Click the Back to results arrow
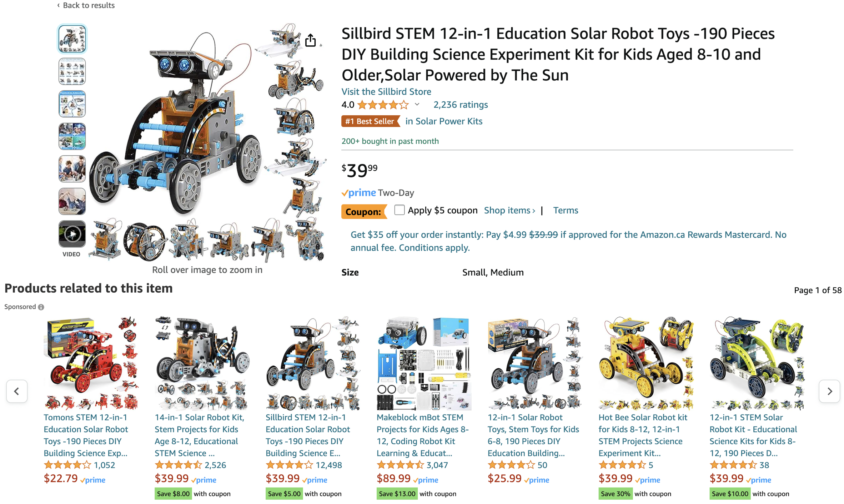This screenshot has width=844, height=504. [59, 5]
